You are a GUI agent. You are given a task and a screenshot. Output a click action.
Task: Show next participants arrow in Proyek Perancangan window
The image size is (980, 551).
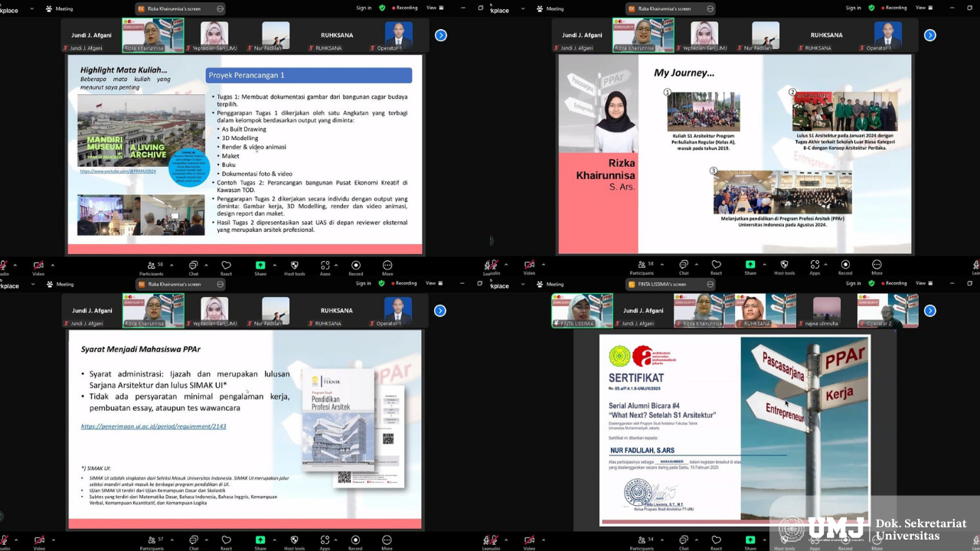tap(440, 35)
